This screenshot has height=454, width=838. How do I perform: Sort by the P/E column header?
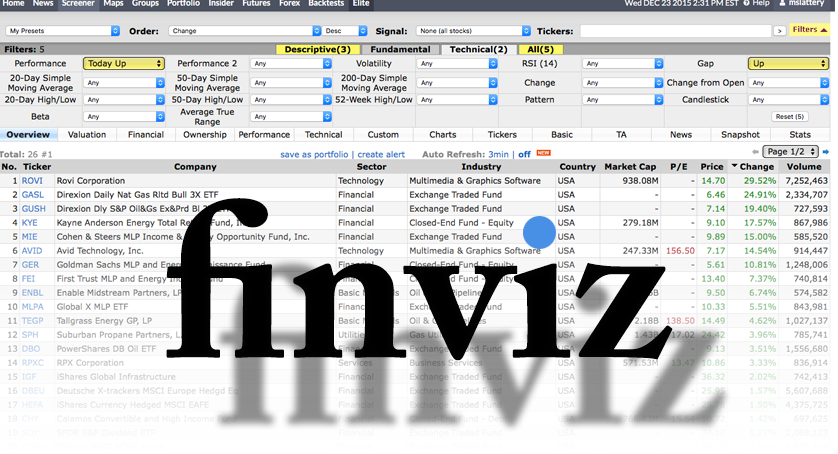click(679, 166)
